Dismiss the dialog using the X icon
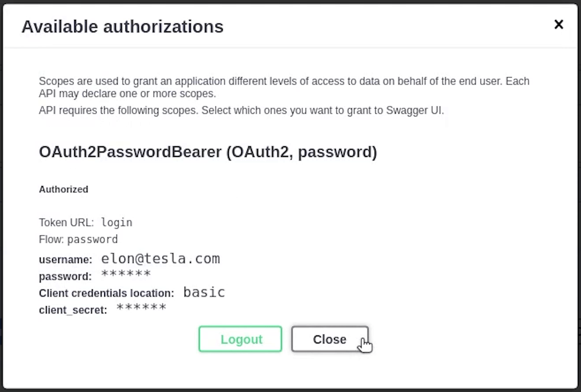This screenshot has width=581, height=392. point(558,25)
